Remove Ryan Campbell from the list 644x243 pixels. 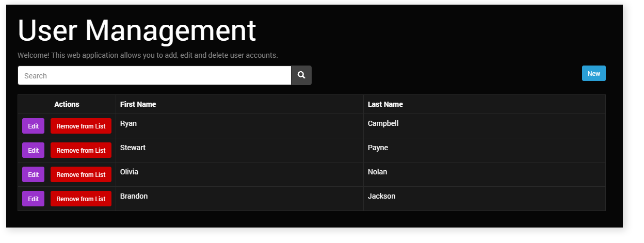pyautogui.click(x=81, y=126)
